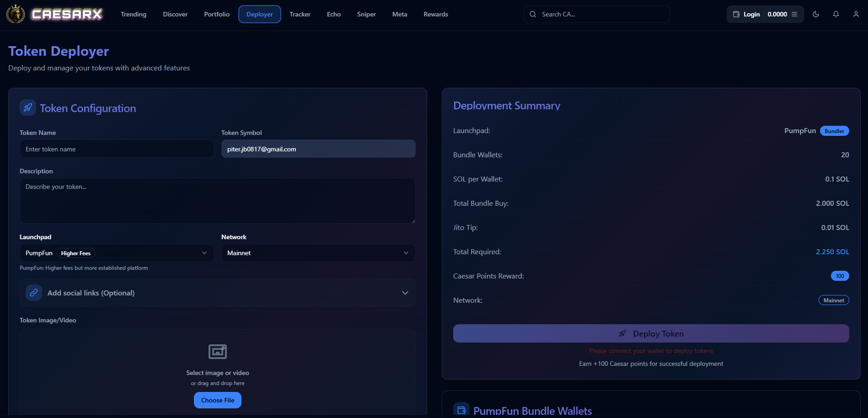The height and width of the screenshot is (418, 868).
Task: Click Choose File to upload token media
Action: 217,400
